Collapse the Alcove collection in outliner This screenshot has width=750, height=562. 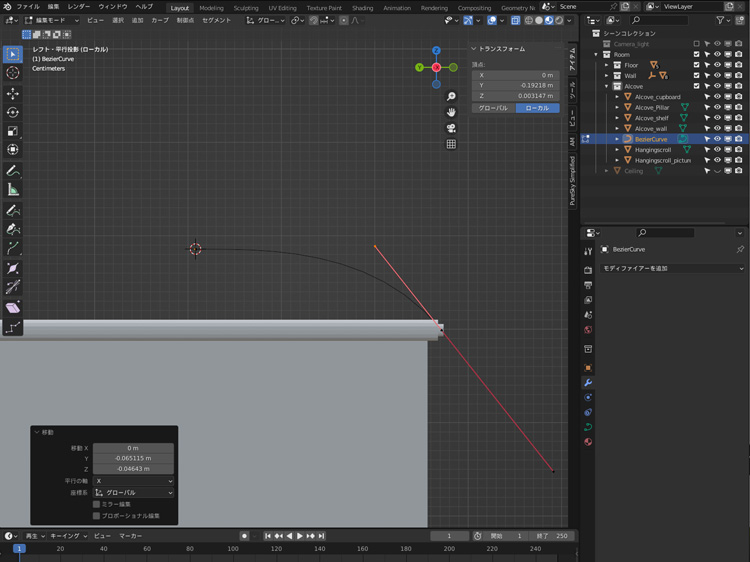pyautogui.click(x=606, y=86)
